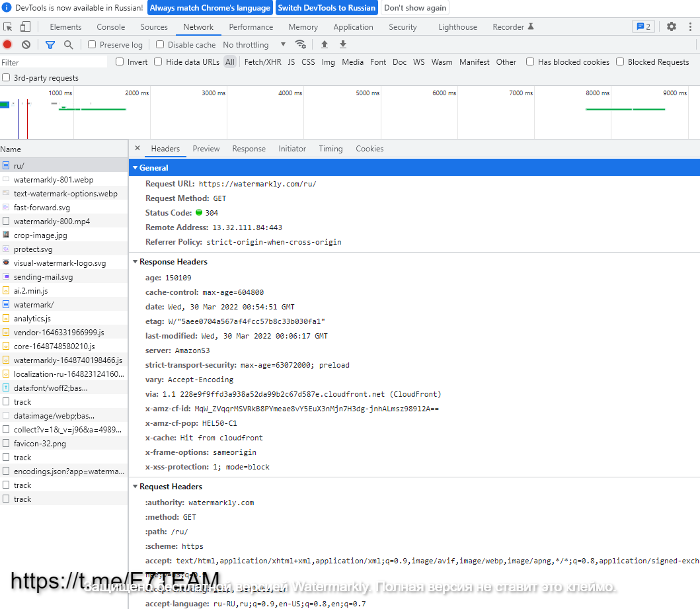Select the watermark/ document request

click(x=64, y=304)
